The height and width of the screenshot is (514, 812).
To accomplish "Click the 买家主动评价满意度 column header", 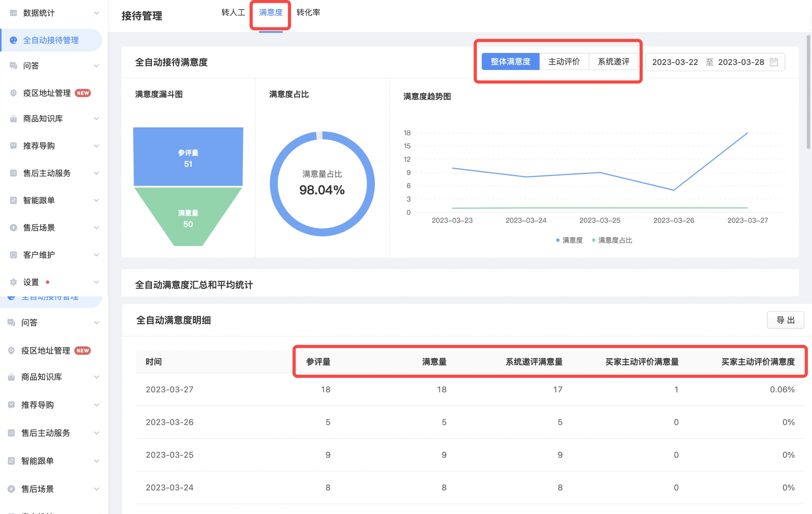I will point(758,362).
